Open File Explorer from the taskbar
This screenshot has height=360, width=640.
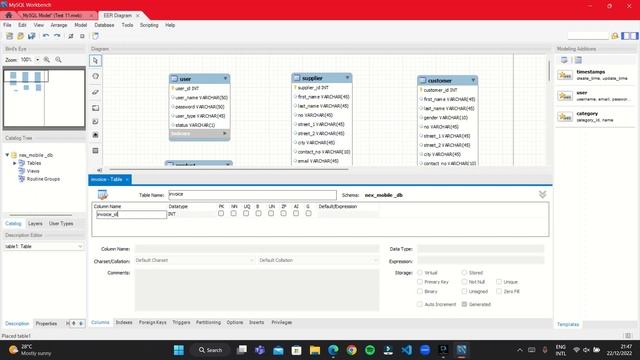click(315, 350)
